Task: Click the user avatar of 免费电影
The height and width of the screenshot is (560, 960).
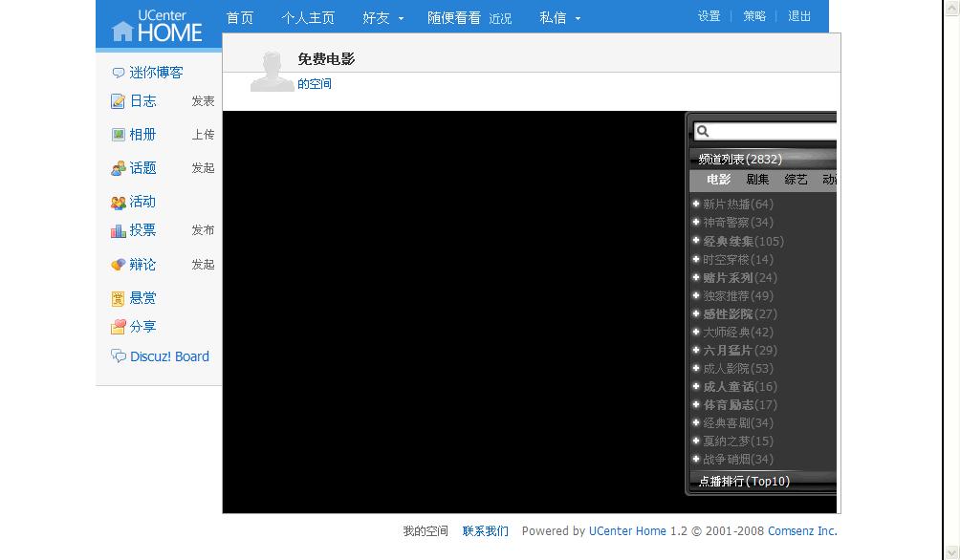Action: coord(272,72)
